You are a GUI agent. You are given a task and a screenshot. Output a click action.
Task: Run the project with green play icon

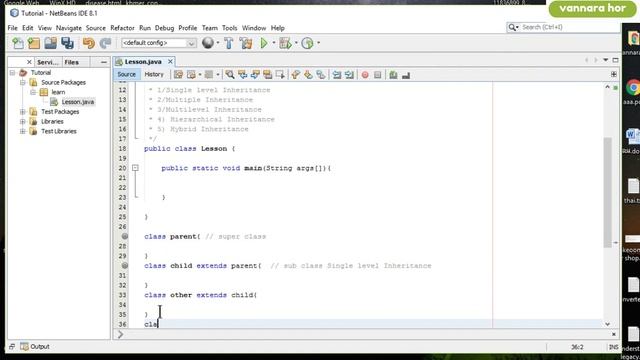(264, 43)
